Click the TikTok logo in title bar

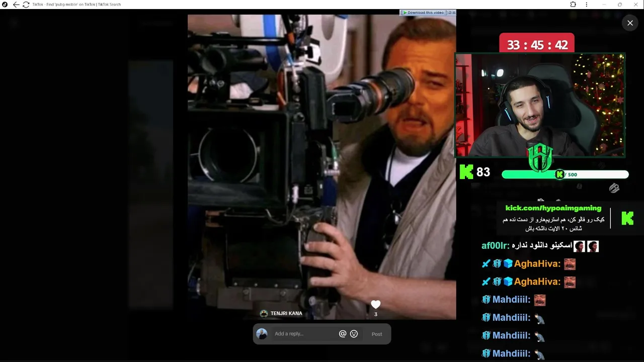point(5,5)
